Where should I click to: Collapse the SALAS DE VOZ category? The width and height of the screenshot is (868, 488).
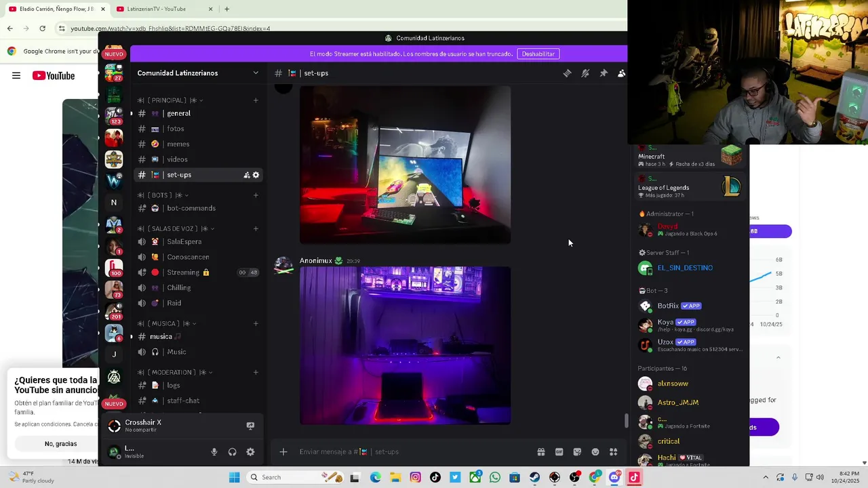pyautogui.click(x=176, y=228)
